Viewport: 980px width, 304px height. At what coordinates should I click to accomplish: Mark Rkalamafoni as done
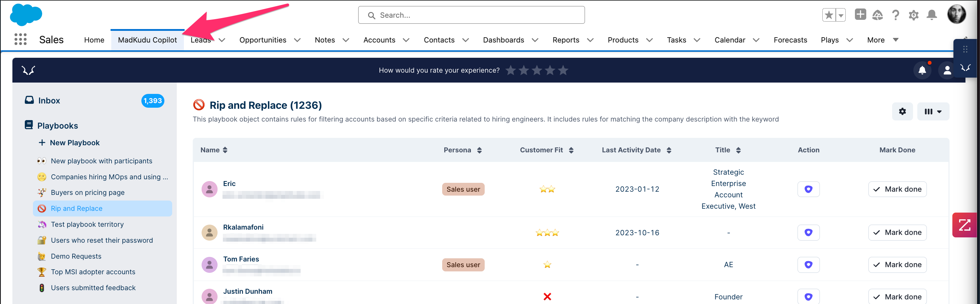[897, 232]
